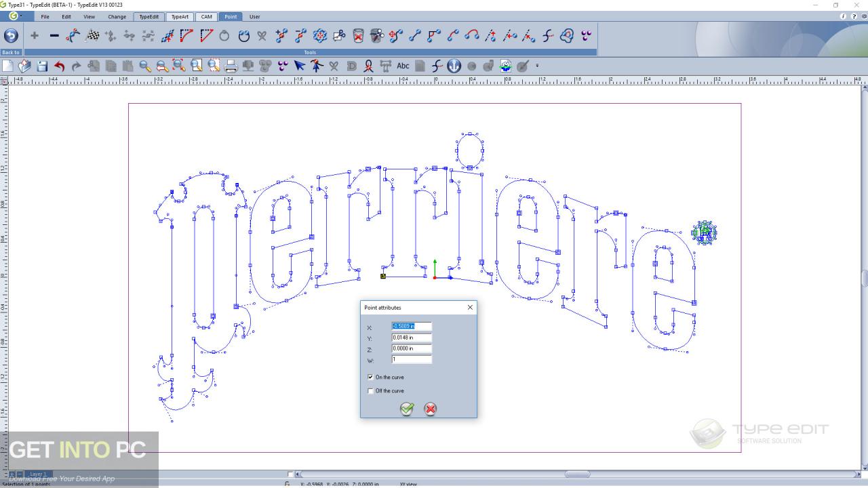Image resolution: width=868 pixels, height=488 pixels.
Task: Click the open-loop curve tool icon
Action: point(244,36)
